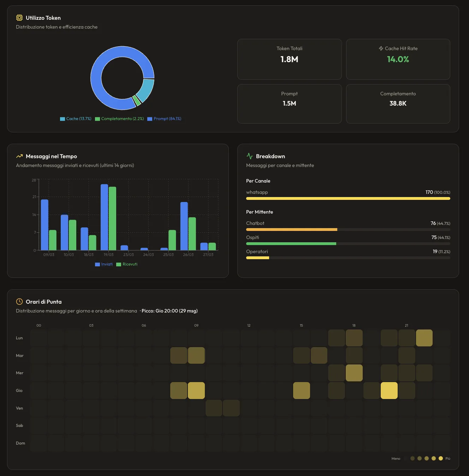Toggle the Ricevuti series in chart legend
Viewport: 469px width, 476px height.
pyautogui.click(x=127, y=264)
